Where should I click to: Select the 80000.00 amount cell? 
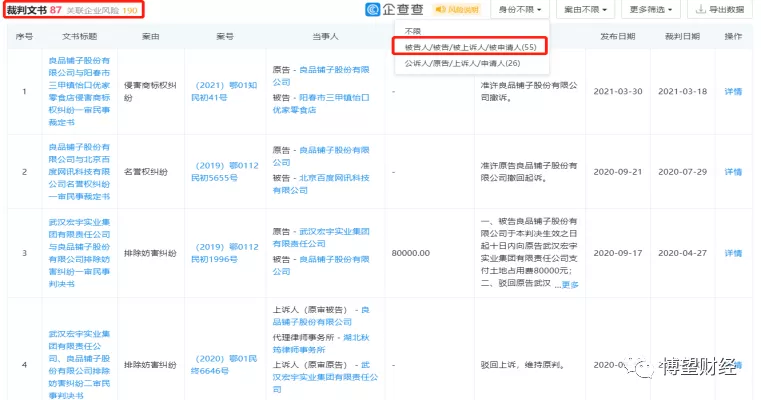pos(411,253)
